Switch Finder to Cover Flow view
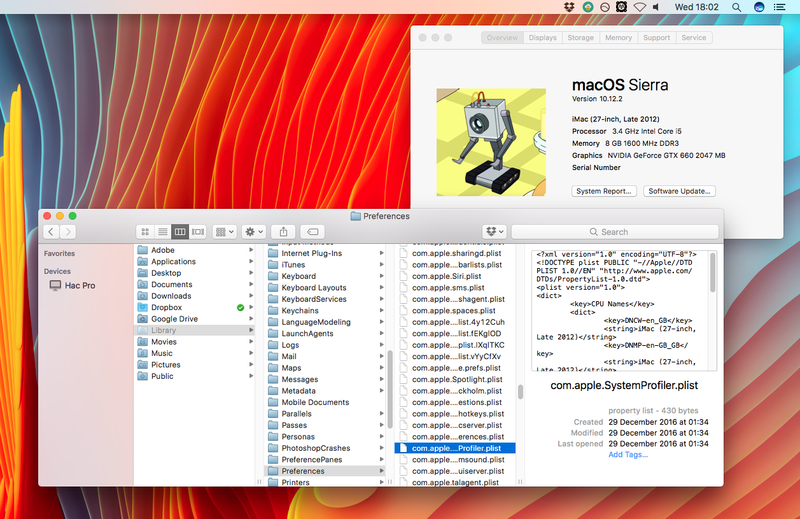Viewport: 800px width, 519px height. point(197,232)
